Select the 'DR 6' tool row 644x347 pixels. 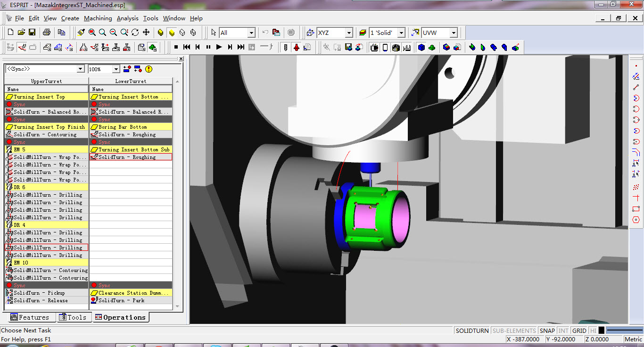[x=46, y=187]
